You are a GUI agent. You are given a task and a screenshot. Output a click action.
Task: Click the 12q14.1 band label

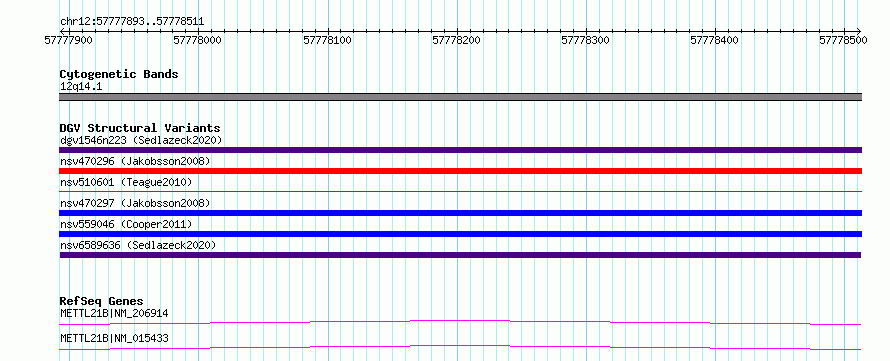pos(81,87)
